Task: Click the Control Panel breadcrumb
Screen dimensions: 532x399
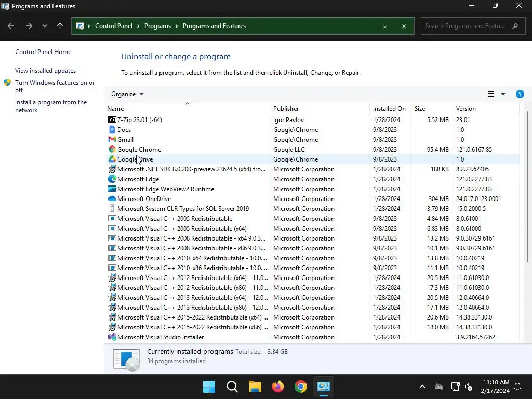Action: pos(114,26)
